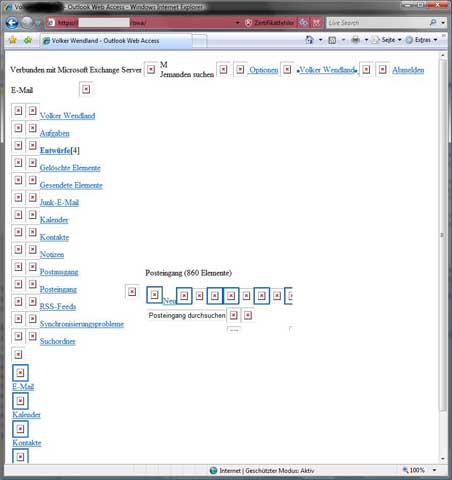Click the refresh icon beside address bar
Image resolution: width=452 pixels, height=480 pixels.
[303, 23]
